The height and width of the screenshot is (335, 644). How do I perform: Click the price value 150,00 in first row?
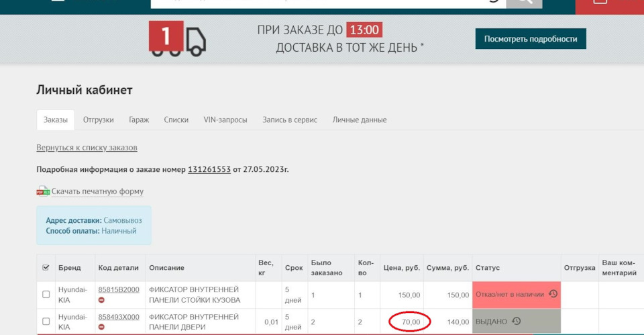pyautogui.click(x=409, y=295)
